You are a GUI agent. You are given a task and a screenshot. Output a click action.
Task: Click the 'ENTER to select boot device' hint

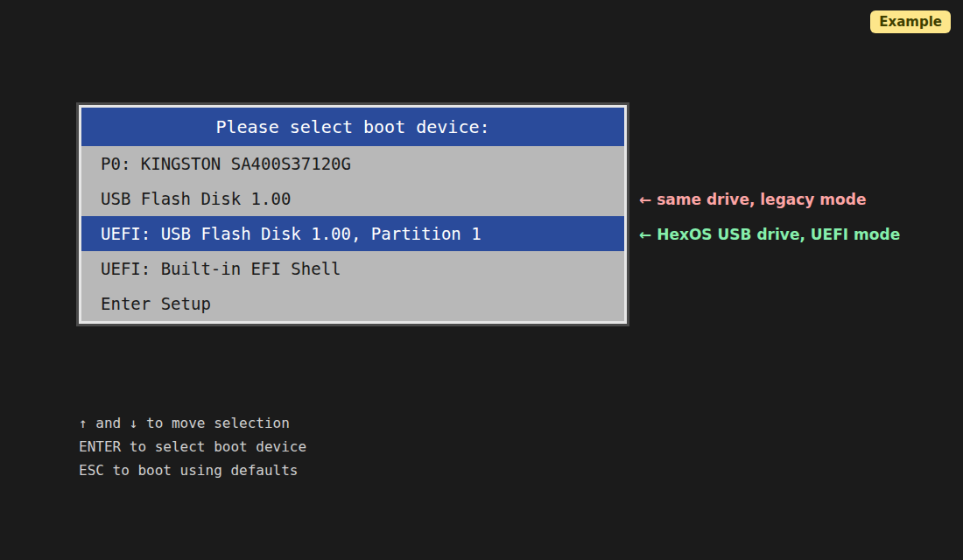point(193,446)
